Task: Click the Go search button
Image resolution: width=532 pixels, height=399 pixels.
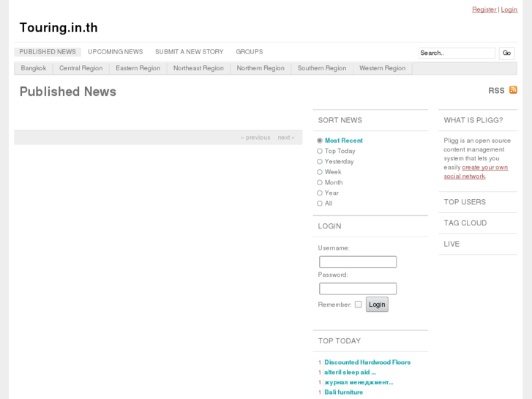Action: click(506, 53)
